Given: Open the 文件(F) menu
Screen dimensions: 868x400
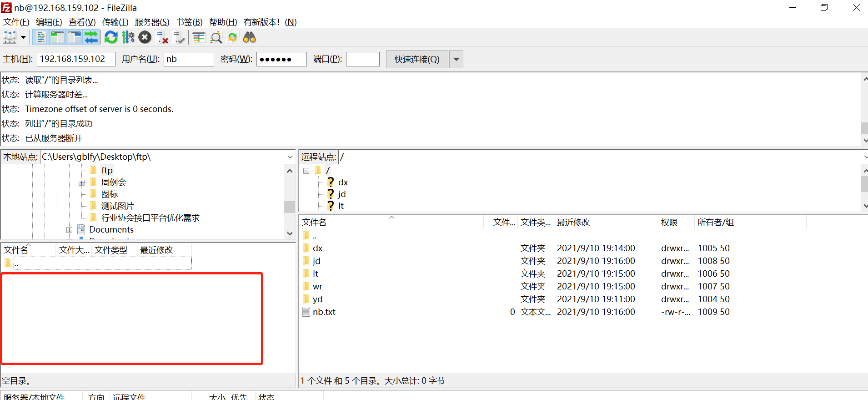Looking at the screenshot, I should point(16,22).
